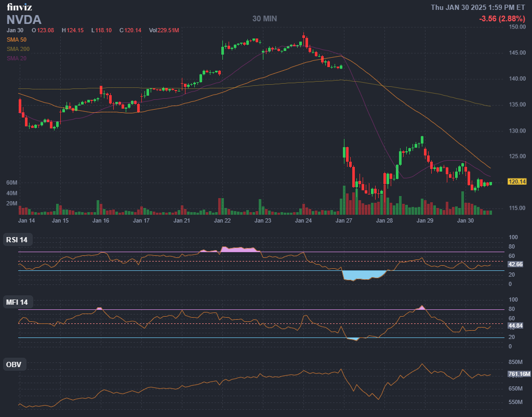532x417 pixels.
Task: Click the Jan 30 date axis label
Action: pos(465,220)
